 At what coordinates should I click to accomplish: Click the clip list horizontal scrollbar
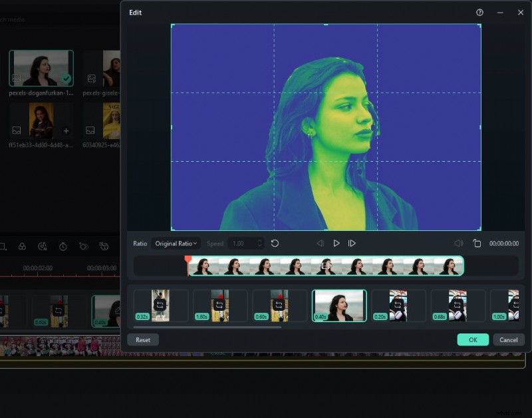click(206, 327)
